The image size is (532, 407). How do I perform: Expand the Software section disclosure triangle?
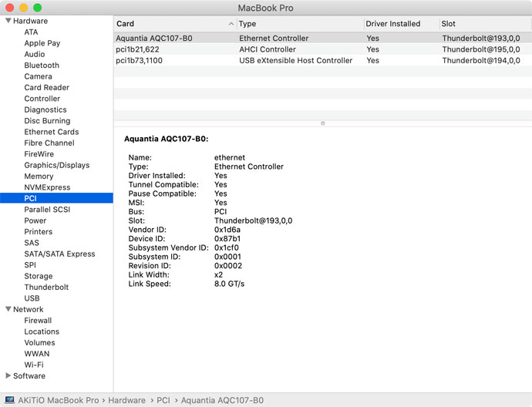8,376
